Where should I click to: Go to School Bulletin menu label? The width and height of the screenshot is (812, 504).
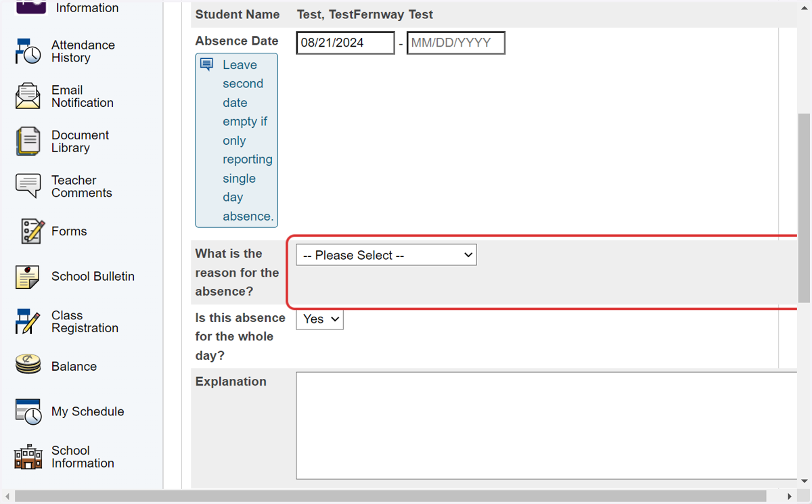pos(93,276)
